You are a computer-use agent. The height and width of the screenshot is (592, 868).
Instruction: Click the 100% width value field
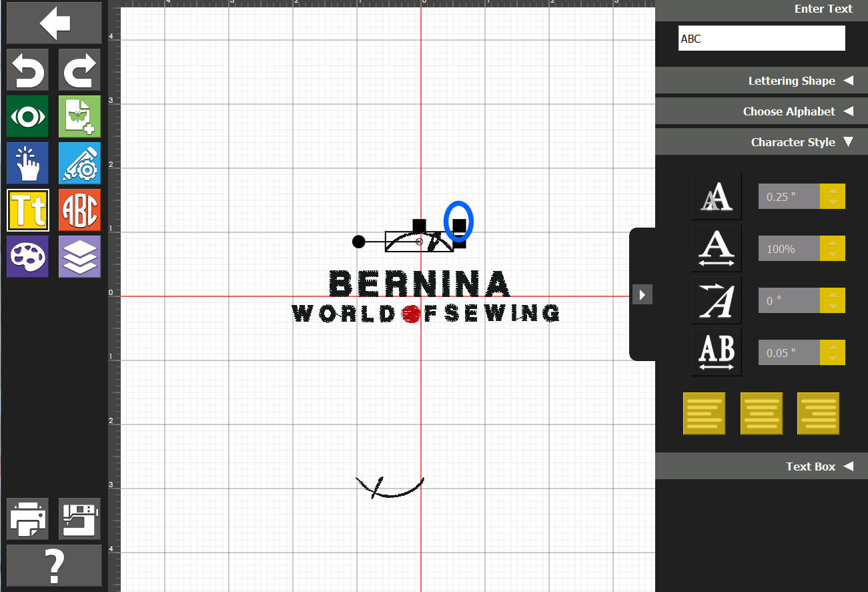point(789,249)
